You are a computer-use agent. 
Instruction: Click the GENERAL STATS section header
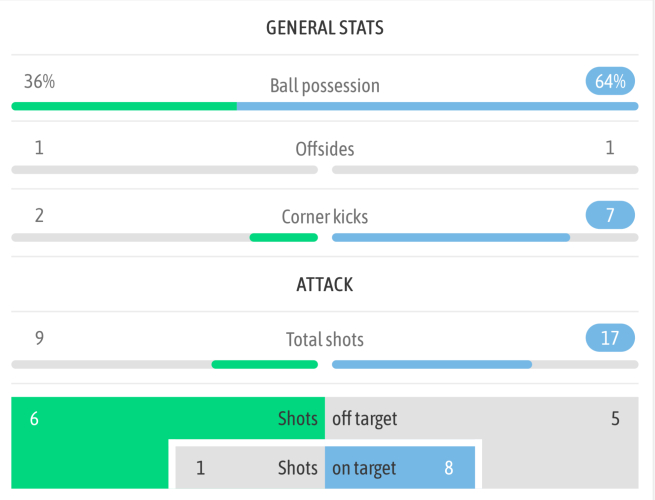(324, 27)
